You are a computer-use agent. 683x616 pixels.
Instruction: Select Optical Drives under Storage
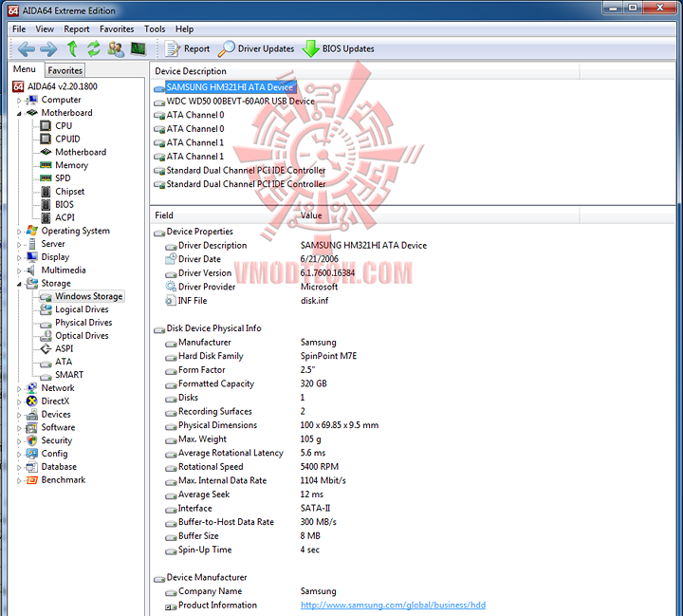(82, 335)
